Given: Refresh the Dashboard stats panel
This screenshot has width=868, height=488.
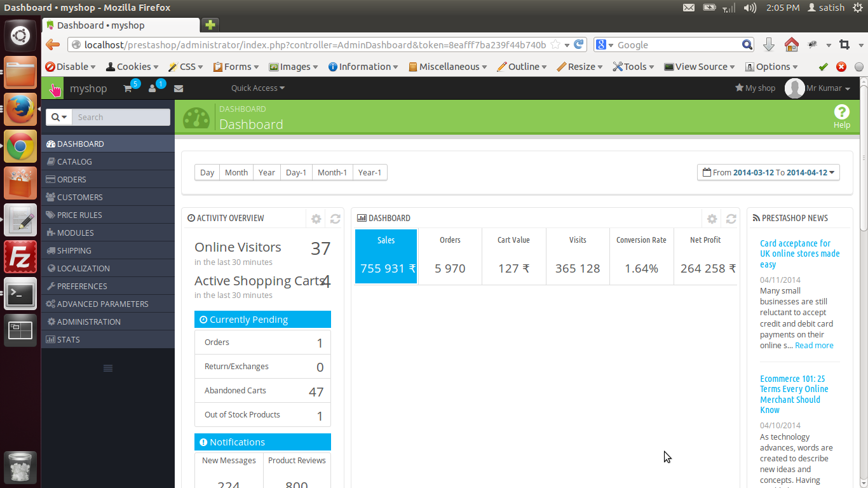Looking at the screenshot, I should tap(731, 219).
